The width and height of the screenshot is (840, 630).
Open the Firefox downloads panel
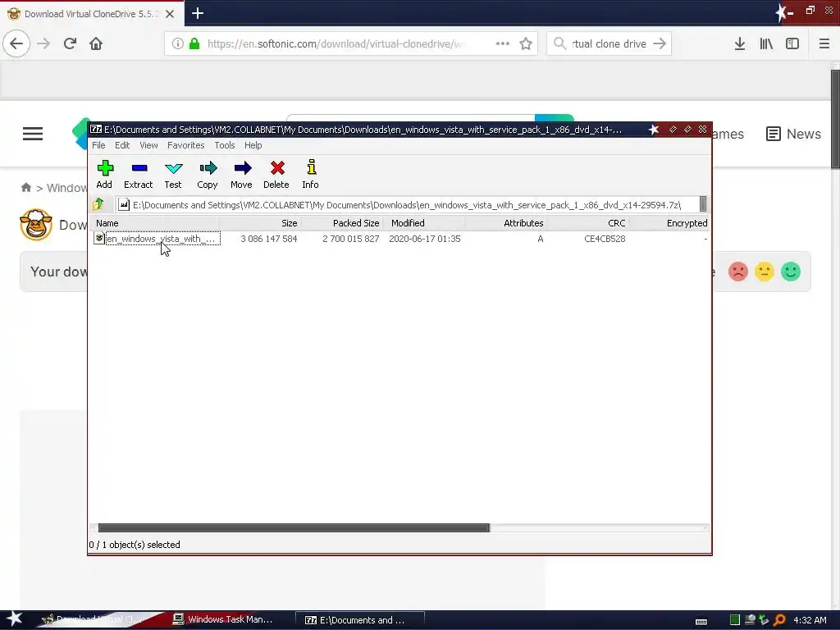[x=740, y=43]
